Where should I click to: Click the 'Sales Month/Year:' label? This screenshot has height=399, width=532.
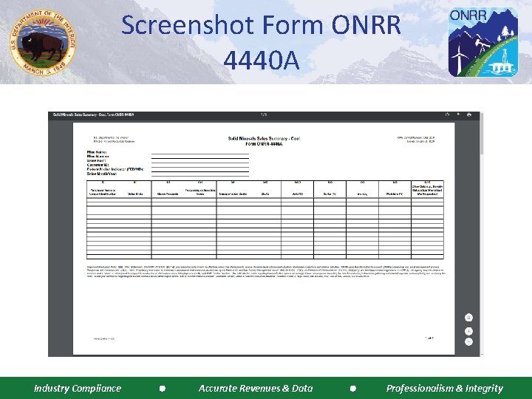(x=102, y=174)
